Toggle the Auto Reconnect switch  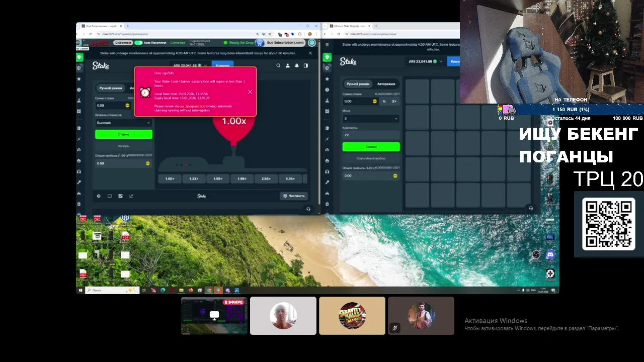tap(138, 43)
